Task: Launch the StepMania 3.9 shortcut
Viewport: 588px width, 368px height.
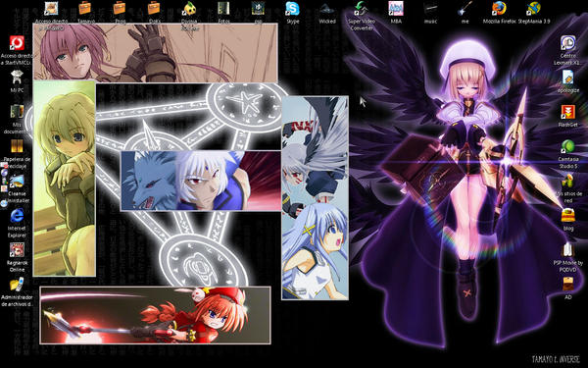Action: [x=534, y=8]
